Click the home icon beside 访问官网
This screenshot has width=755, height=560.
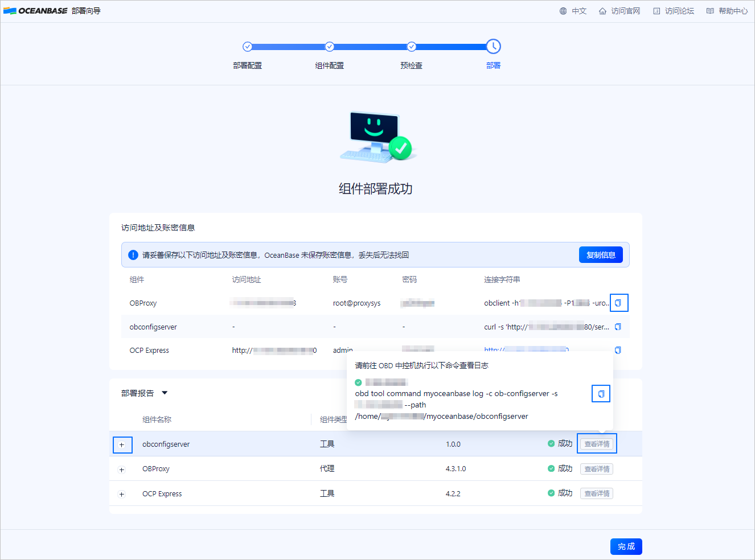[602, 11]
